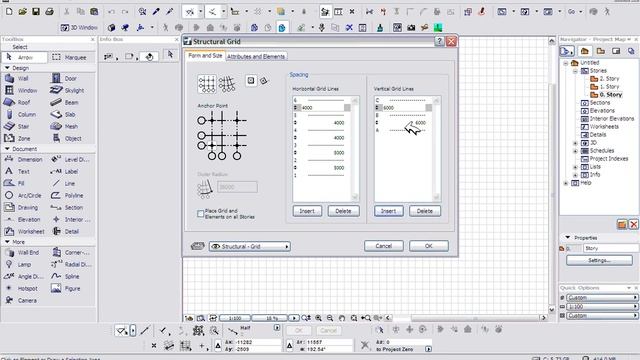Confirm the dialog with OK
The height and width of the screenshot is (360, 640).
[429, 246]
